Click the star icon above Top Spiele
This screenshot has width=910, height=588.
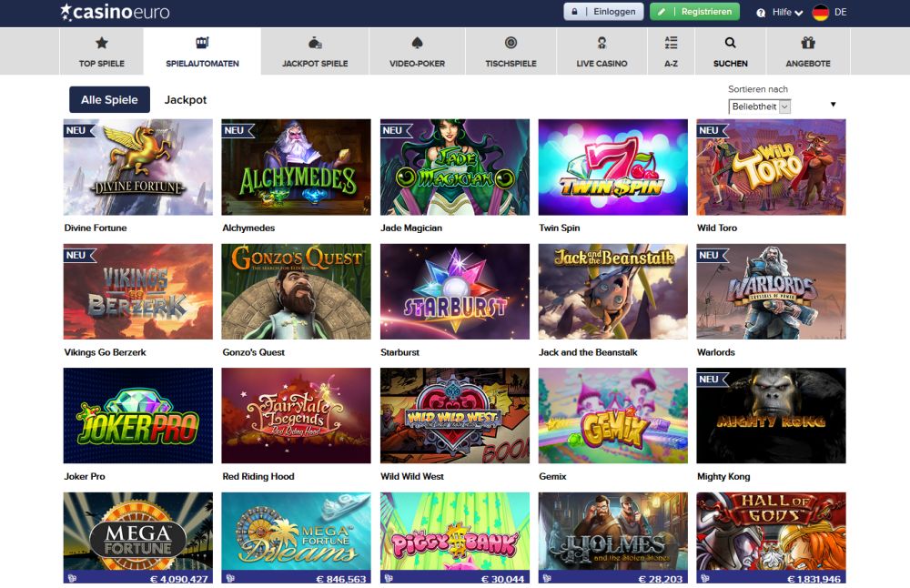[102, 43]
